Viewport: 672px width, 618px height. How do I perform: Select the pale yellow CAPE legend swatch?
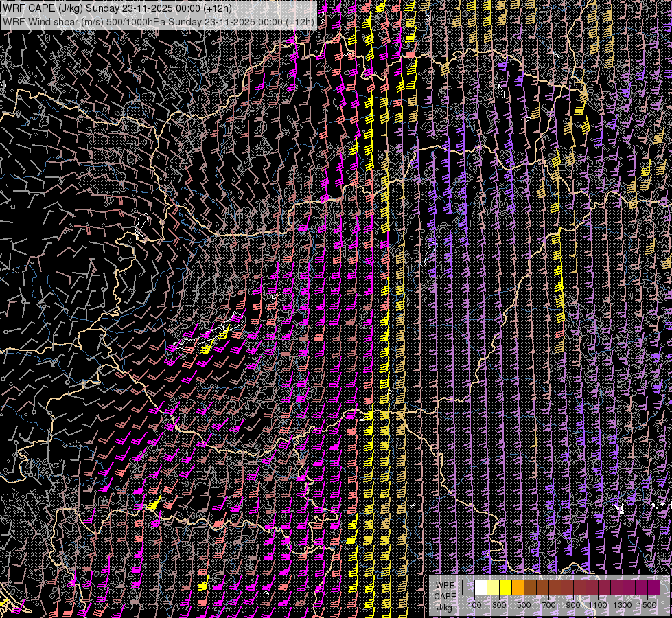[x=493, y=588]
